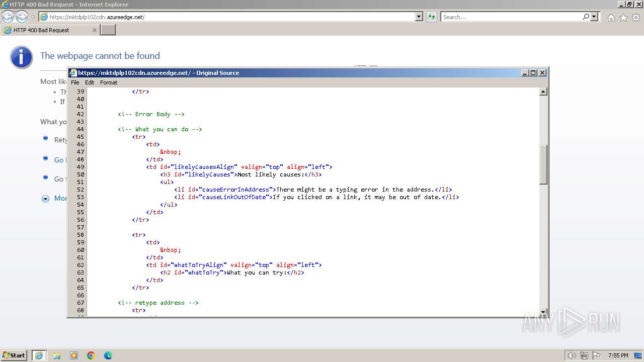Image resolution: width=644 pixels, height=362 pixels.
Task: Click the source view scroll up arrow
Action: tap(543, 92)
